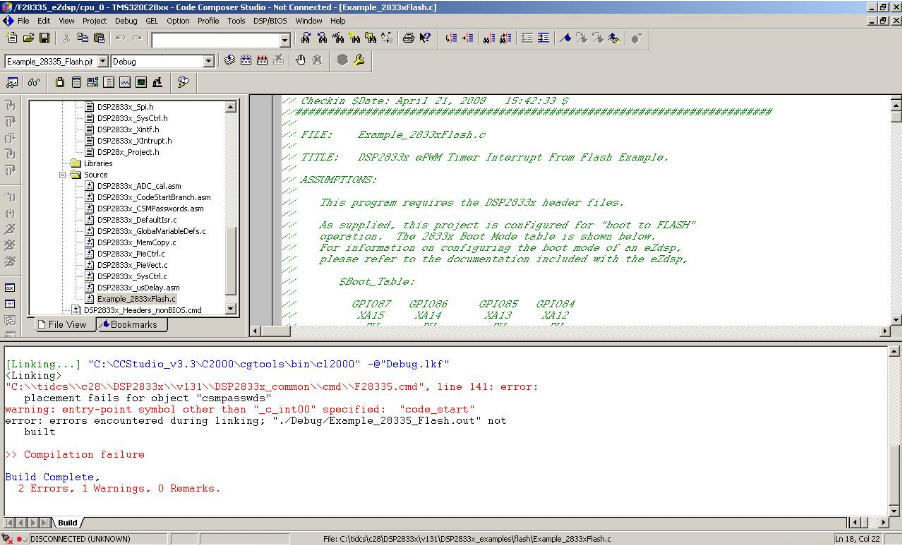Open the Project menu
Image resolution: width=902 pixels, height=545 pixels.
(94, 21)
